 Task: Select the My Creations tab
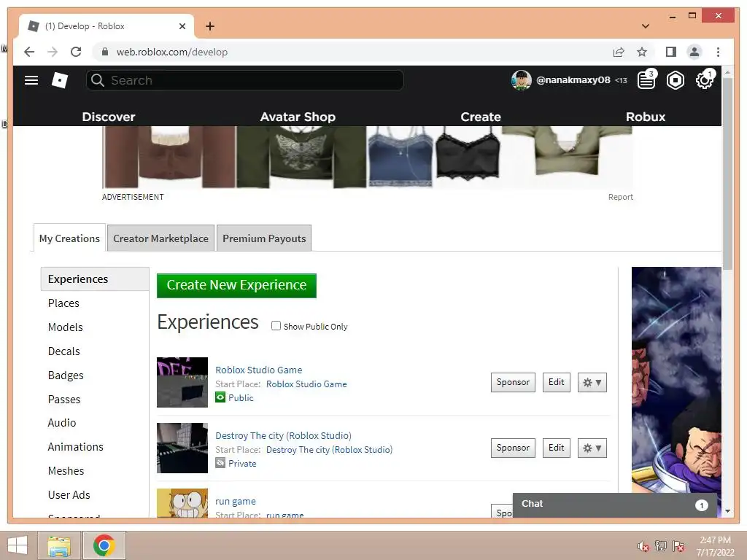coord(69,238)
